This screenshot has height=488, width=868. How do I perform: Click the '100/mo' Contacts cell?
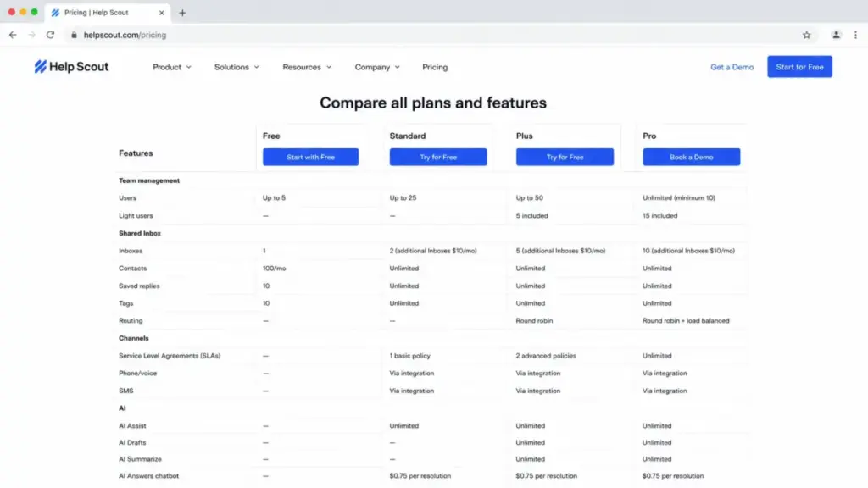[x=274, y=269]
